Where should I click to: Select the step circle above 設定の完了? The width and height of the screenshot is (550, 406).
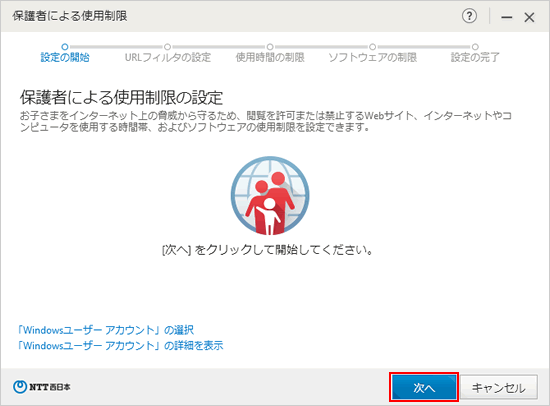click(x=475, y=47)
